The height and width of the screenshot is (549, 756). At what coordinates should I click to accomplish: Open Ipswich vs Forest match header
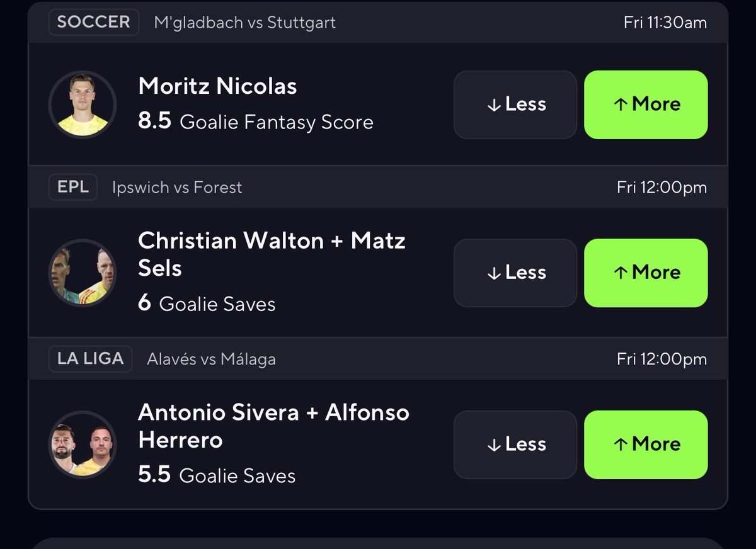tap(177, 188)
